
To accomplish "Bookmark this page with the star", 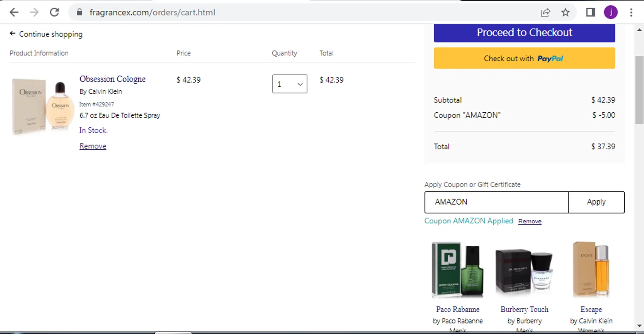I will [x=565, y=12].
